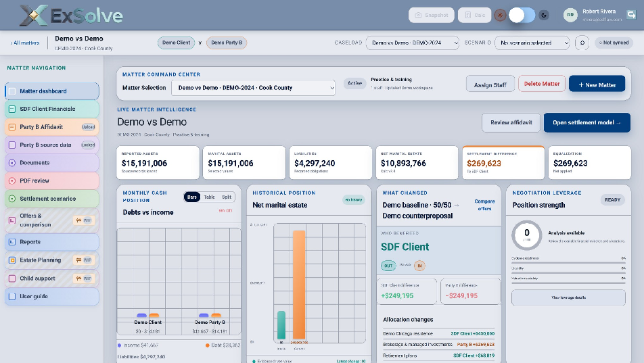Click the WIP badge on Child support

[84, 279]
